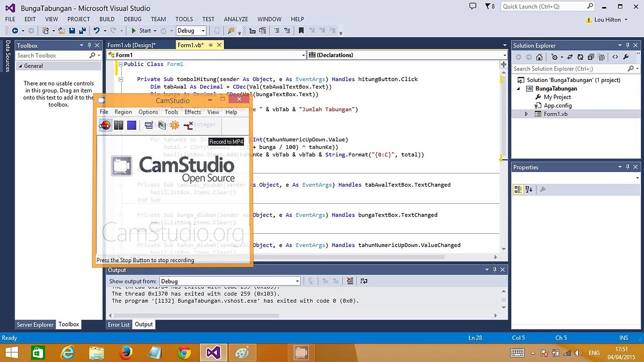Click the Undo toolbar icon
The width and height of the screenshot is (644, 362).
point(96,31)
